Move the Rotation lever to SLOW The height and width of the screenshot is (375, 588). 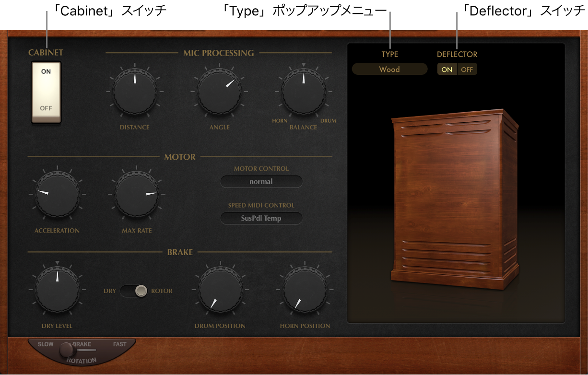coord(46,344)
